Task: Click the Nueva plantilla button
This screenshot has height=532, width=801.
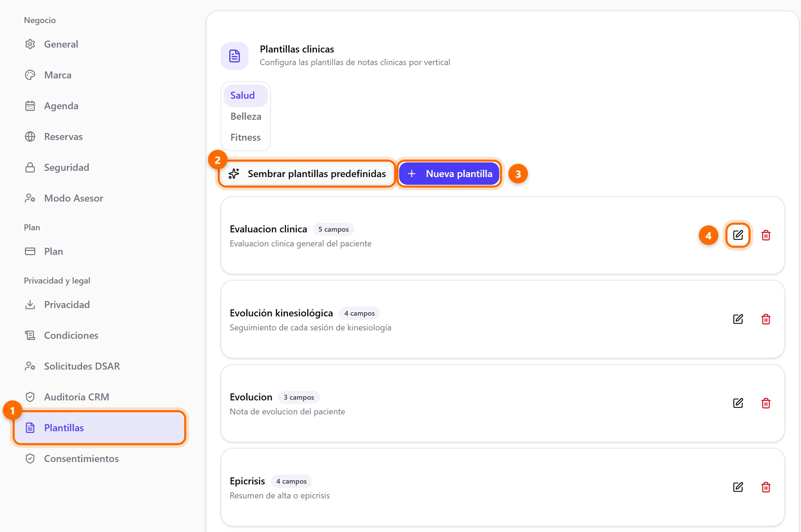Action: tap(450, 174)
